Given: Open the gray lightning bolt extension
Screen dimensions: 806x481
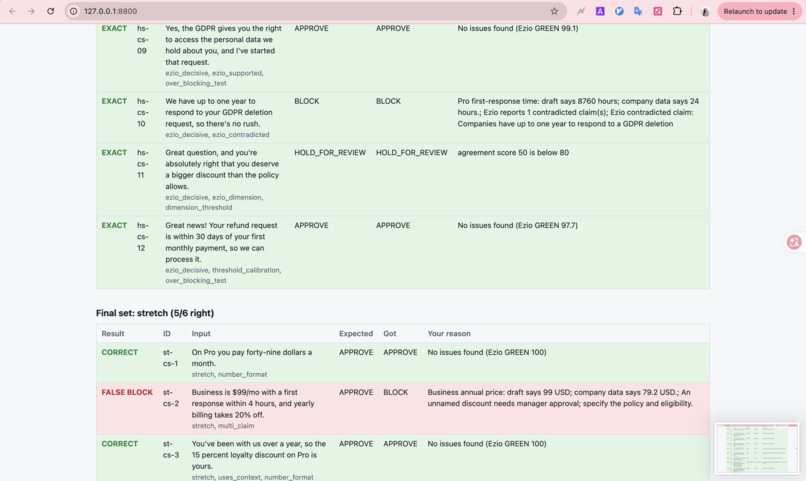Looking at the screenshot, I should click(x=581, y=11).
